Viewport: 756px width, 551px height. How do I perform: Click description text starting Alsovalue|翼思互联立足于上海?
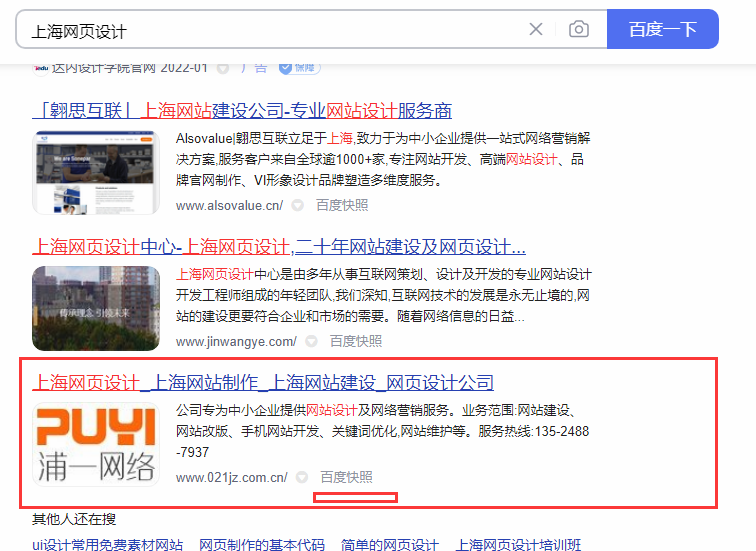pyautogui.click(x=383, y=160)
